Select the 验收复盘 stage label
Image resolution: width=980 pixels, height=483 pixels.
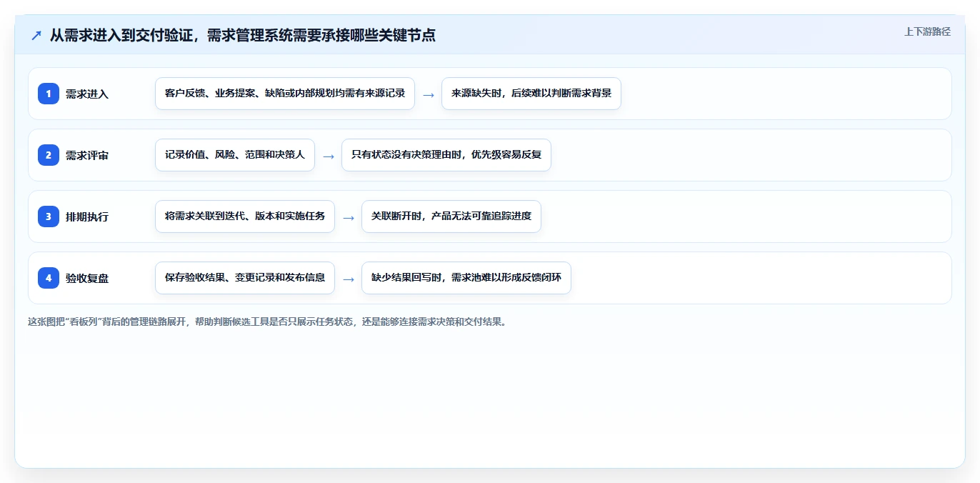click(87, 278)
